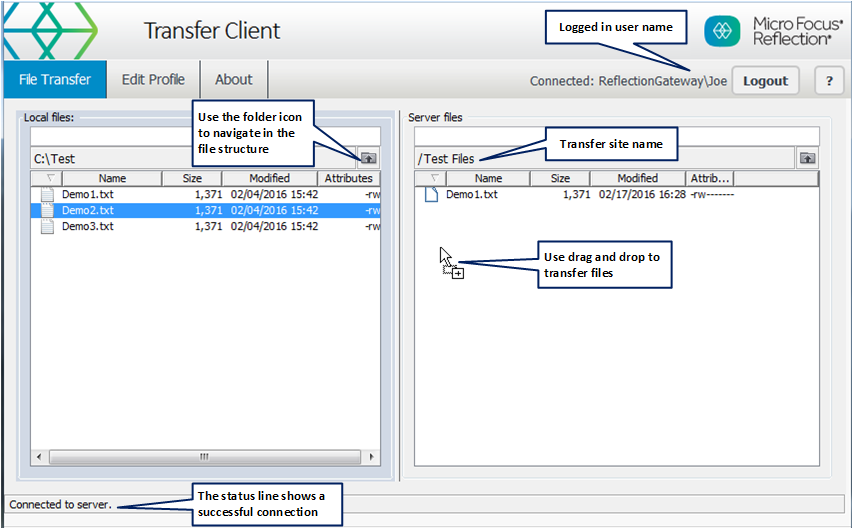This screenshot has height=529, width=853.
Task: Open the File Transfer tab
Action: click(x=55, y=79)
